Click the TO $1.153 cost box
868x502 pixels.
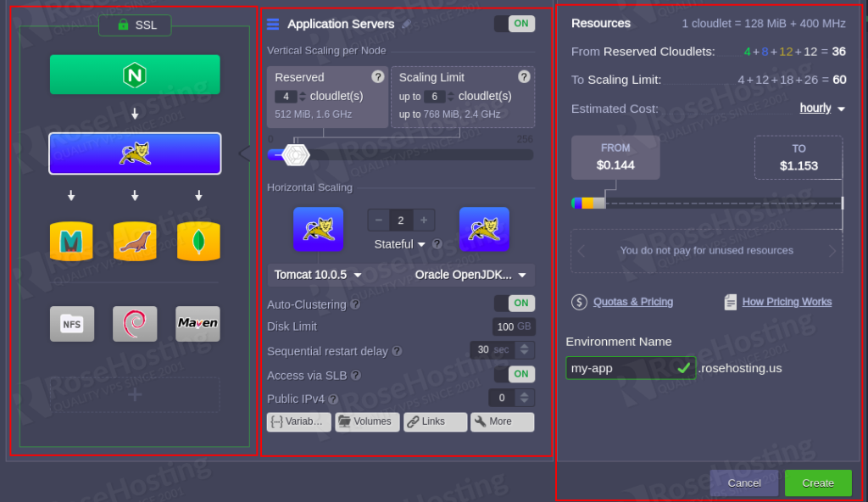click(x=798, y=158)
